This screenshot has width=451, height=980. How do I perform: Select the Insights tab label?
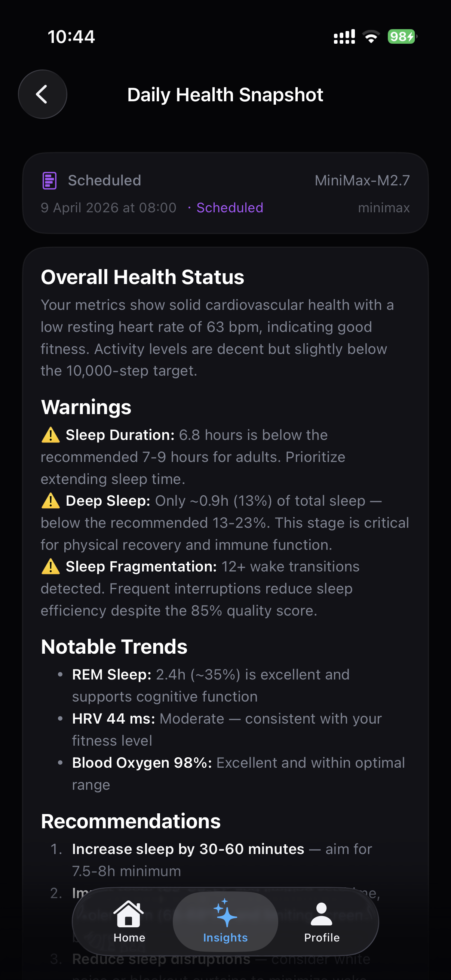225,938
